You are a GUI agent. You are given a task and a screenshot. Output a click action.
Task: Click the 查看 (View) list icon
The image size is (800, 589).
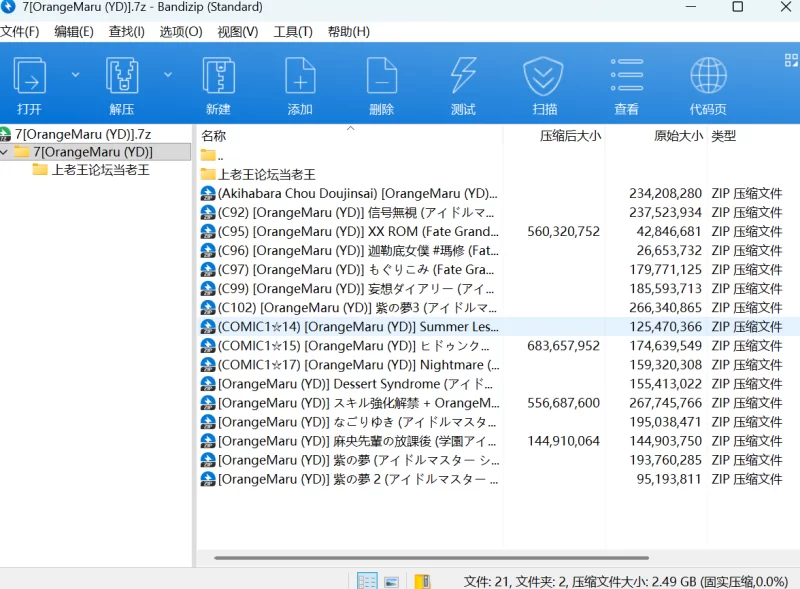[x=626, y=85]
